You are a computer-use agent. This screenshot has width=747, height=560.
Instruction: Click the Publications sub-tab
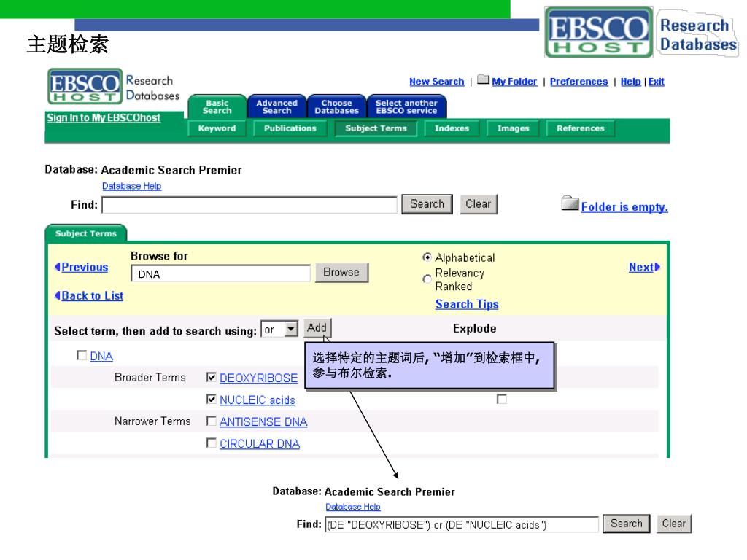click(290, 128)
